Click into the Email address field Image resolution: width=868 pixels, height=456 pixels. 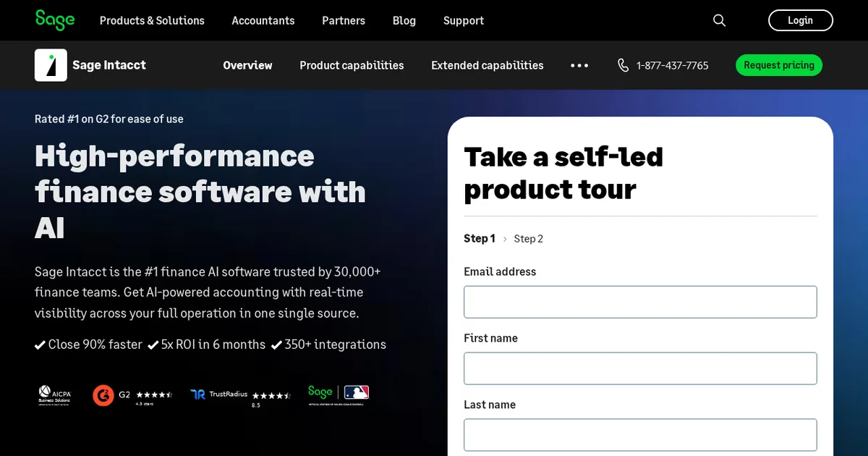coord(640,302)
